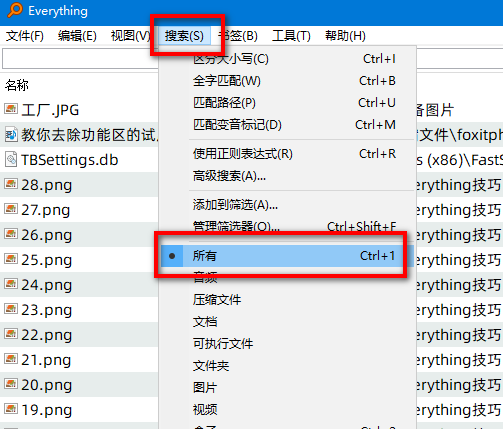The image size is (503, 429).
Task: Click the 25.png file icon
Action: (x=11, y=259)
